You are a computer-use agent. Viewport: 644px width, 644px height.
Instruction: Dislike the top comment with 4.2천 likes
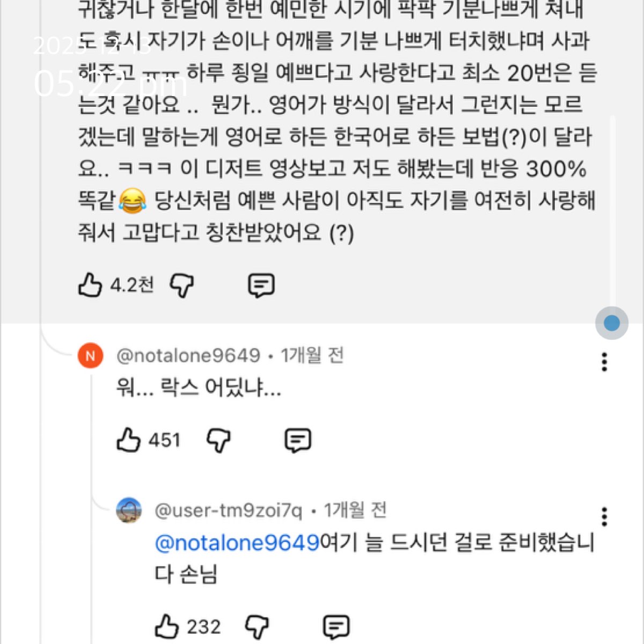[182, 286]
